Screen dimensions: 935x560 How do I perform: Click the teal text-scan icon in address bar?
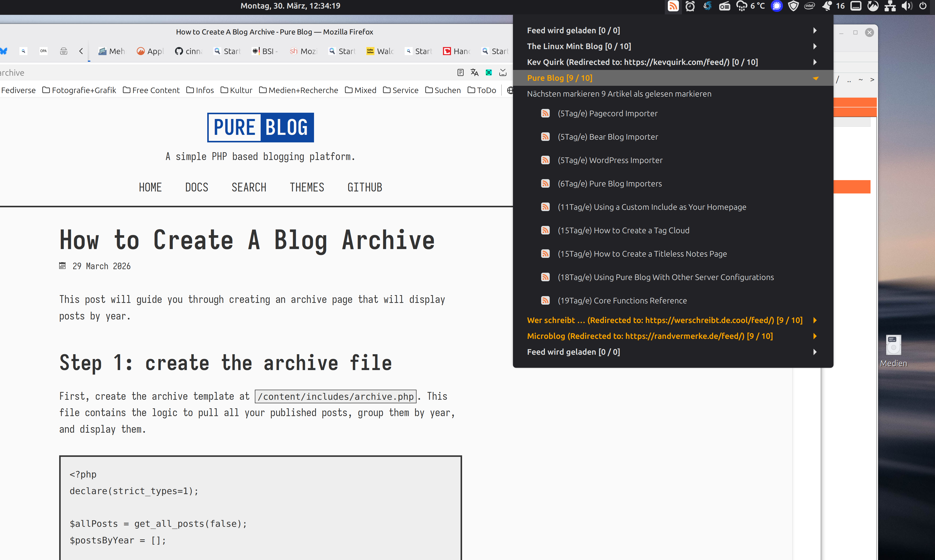tap(489, 72)
